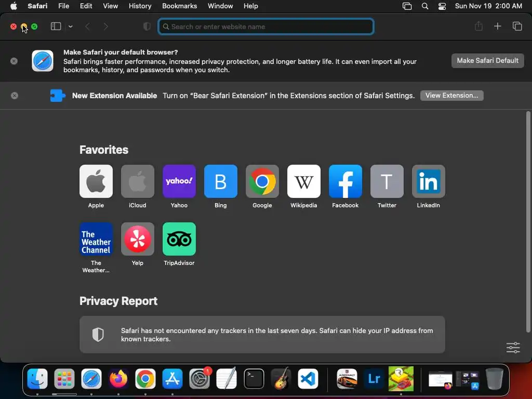Open the History menu
The height and width of the screenshot is (399, 532).
(x=140, y=6)
